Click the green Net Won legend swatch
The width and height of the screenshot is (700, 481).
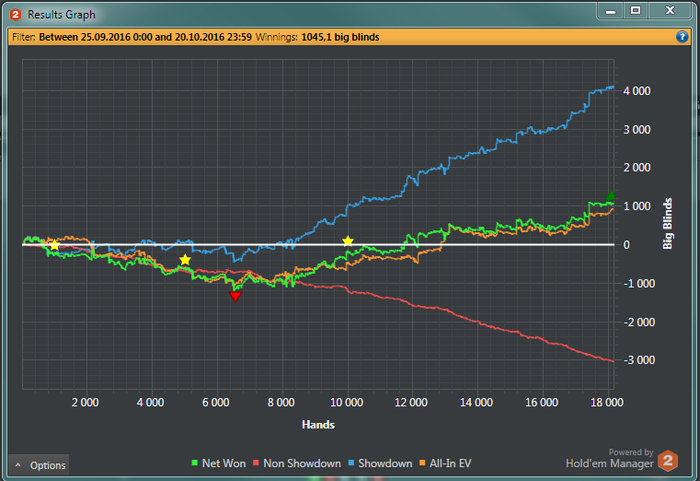[195, 463]
